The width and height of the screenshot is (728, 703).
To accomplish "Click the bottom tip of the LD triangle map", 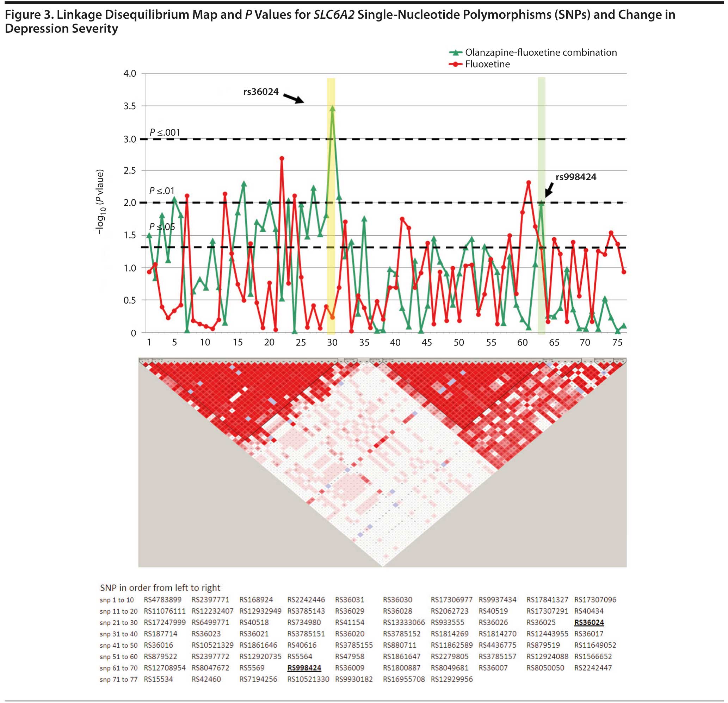I will coord(383,566).
